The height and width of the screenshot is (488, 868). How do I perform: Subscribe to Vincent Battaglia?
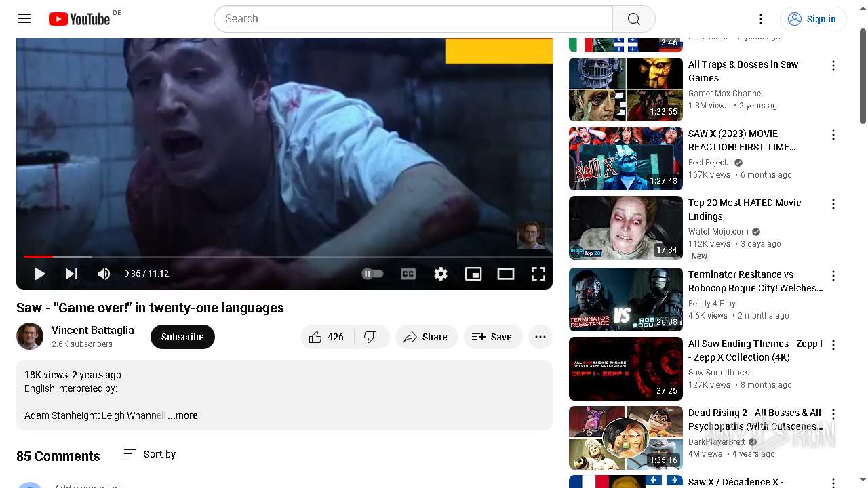[182, 337]
